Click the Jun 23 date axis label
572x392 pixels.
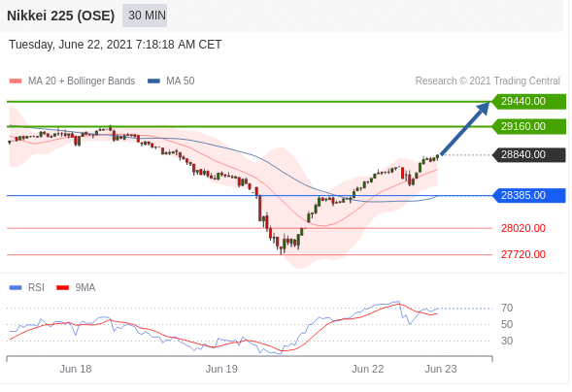pyautogui.click(x=441, y=369)
